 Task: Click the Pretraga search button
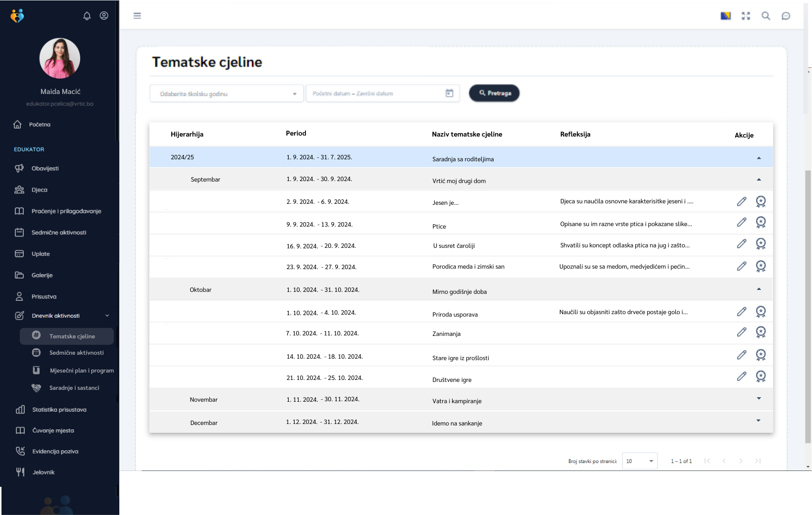click(x=494, y=93)
